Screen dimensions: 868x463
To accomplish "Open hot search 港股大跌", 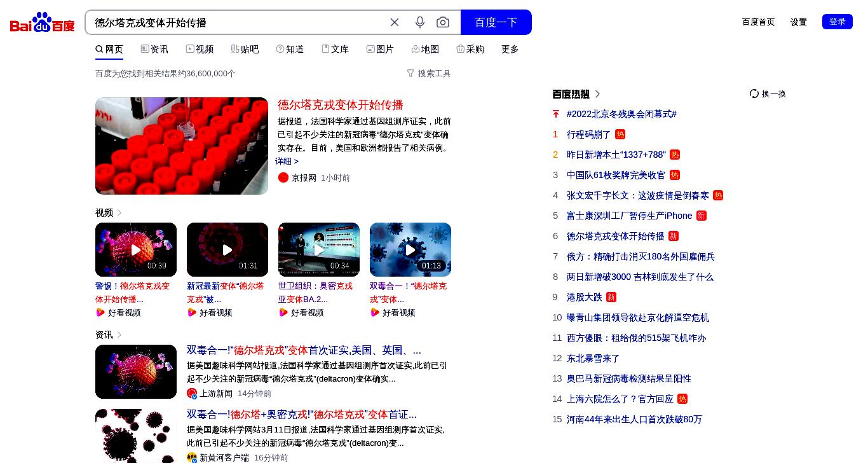I will (584, 297).
